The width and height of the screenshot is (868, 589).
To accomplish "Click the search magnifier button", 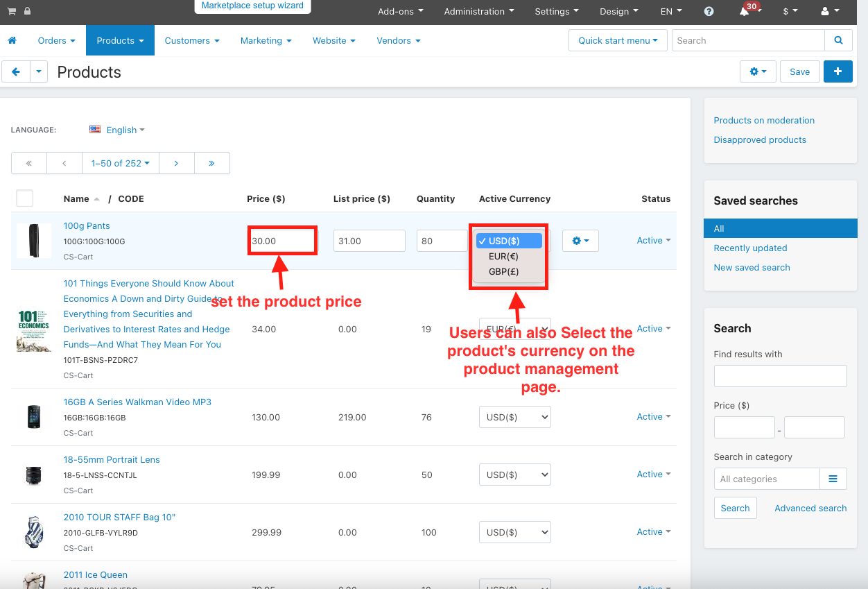I will tap(838, 40).
